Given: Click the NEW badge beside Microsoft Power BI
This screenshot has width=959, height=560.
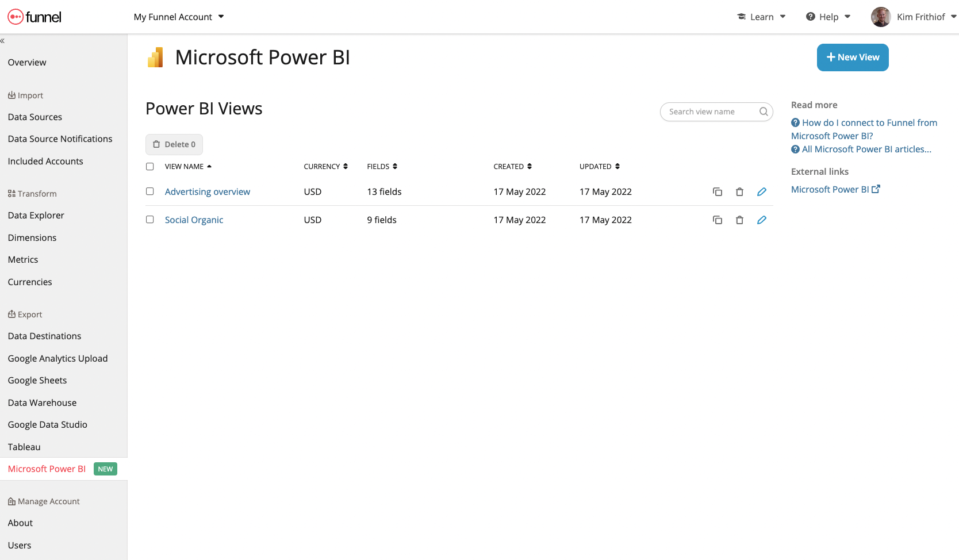Looking at the screenshot, I should pos(105,469).
